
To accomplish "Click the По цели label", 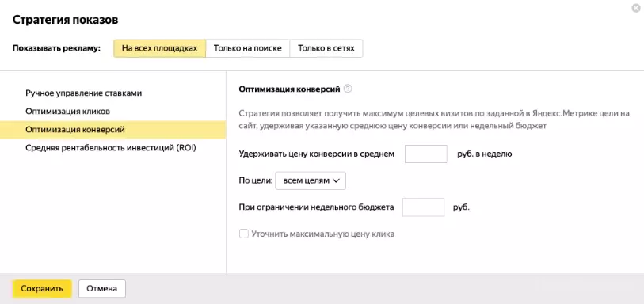I will click(x=256, y=180).
